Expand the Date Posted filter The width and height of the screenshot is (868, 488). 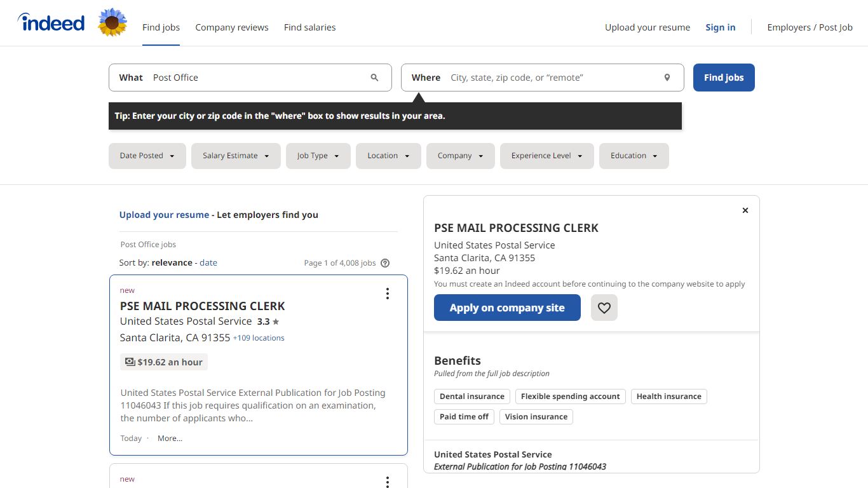[147, 156]
